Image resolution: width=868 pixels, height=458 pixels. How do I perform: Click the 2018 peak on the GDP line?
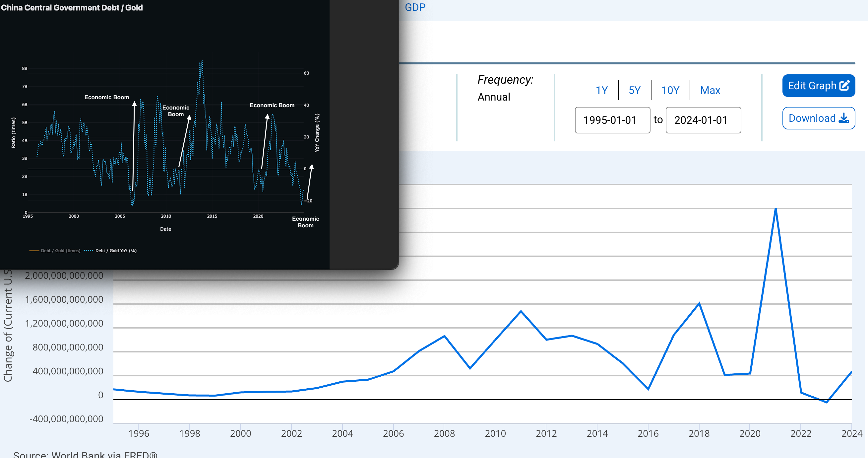(699, 304)
